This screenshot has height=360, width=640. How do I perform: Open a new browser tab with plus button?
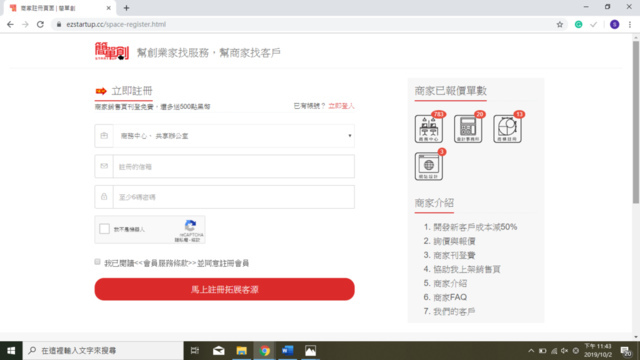coord(126,8)
